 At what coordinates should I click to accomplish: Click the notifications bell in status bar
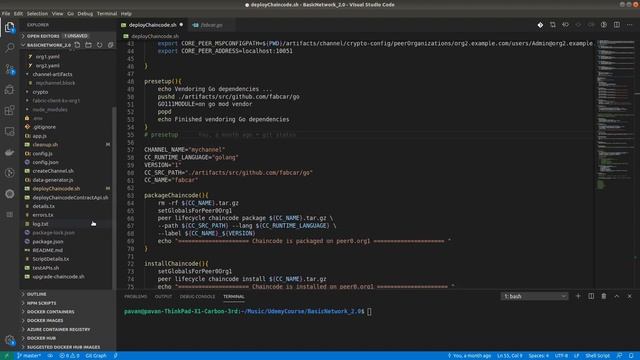pos(631,356)
